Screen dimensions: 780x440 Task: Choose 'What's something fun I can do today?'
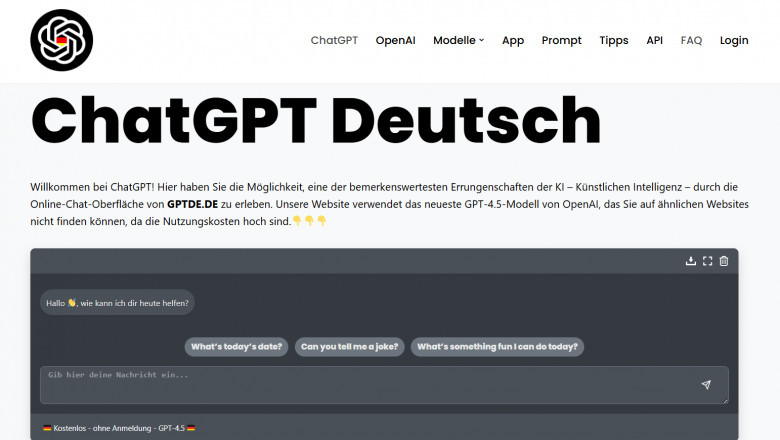(497, 347)
